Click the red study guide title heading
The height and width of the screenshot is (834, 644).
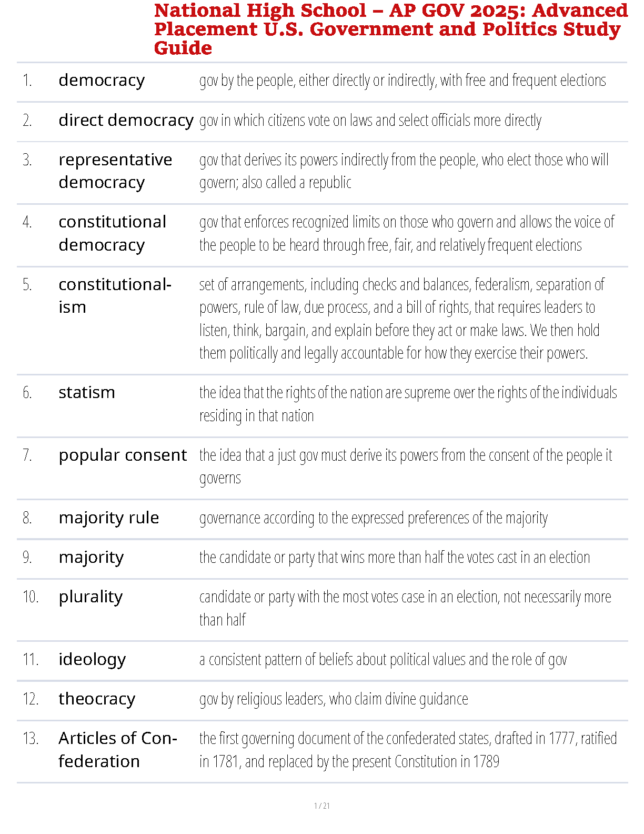coord(390,29)
